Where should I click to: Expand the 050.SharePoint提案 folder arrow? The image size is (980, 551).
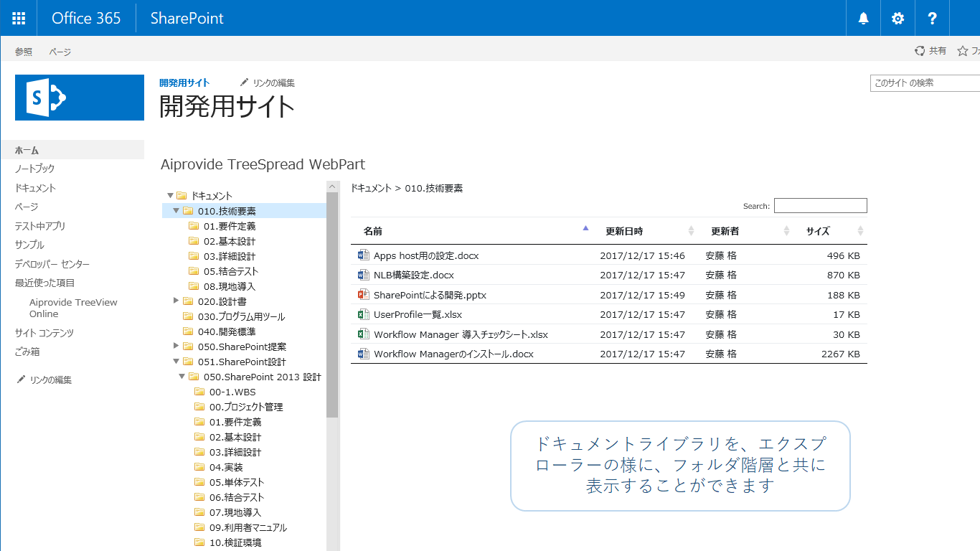(176, 346)
